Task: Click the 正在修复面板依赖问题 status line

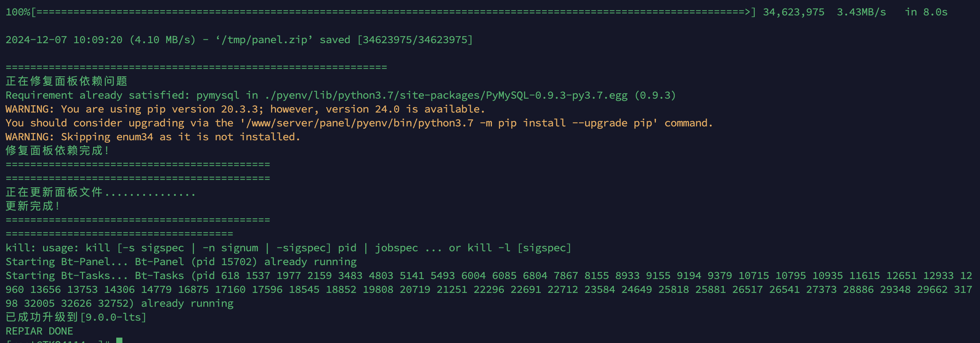Action: click(66, 81)
